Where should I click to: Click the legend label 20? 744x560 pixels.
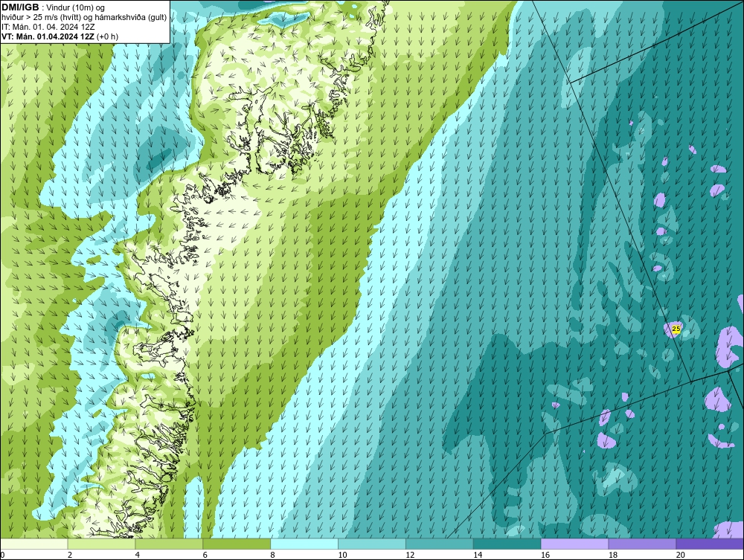681,555
